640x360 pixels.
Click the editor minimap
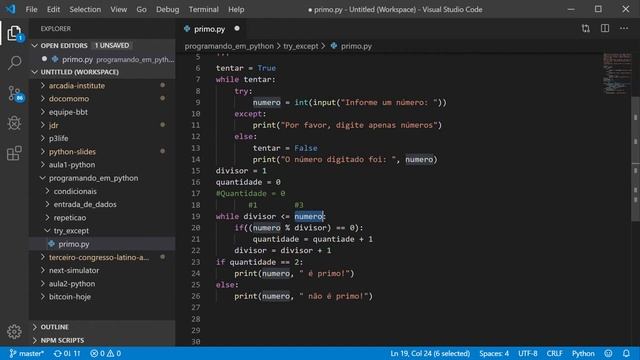click(617, 73)
